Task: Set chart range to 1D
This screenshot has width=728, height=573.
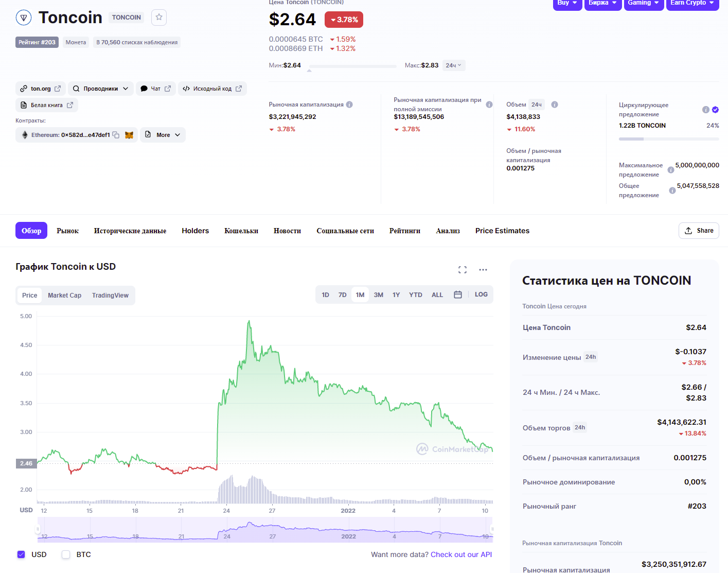Action: [x=326, y=295]
